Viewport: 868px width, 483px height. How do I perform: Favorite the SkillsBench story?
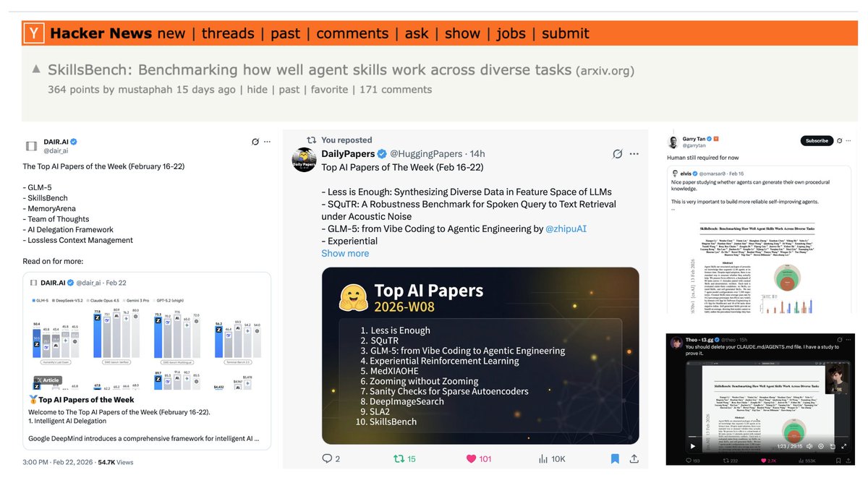click(x=329, y=90)
